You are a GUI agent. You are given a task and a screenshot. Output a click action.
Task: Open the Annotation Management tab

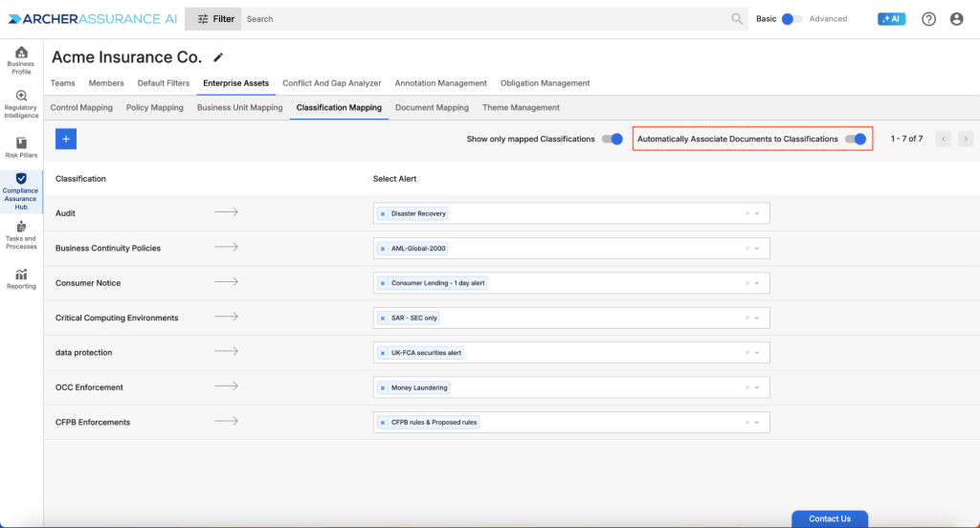(x=440, y=83)
